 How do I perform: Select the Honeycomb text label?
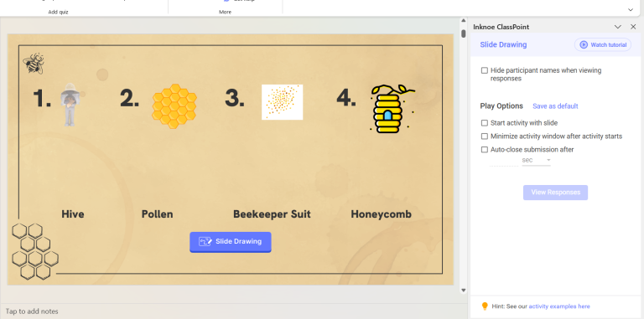(x=382, y=214)
